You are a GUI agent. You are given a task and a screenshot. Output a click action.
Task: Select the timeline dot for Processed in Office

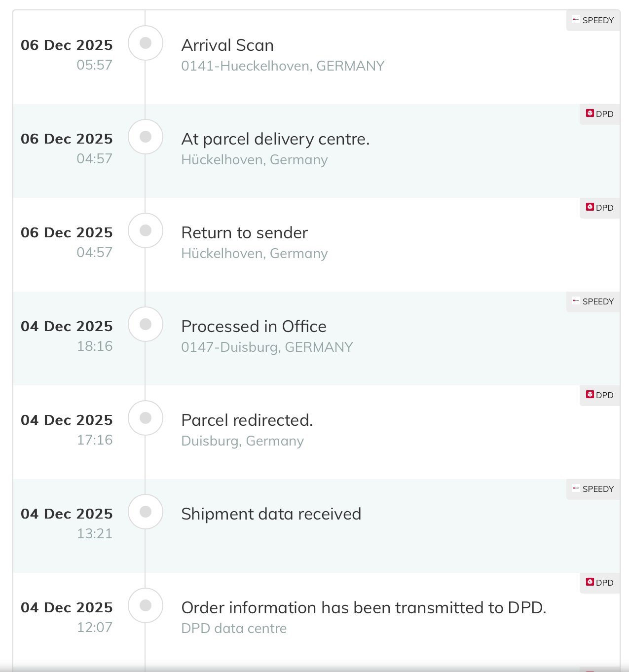coord(146,324)
